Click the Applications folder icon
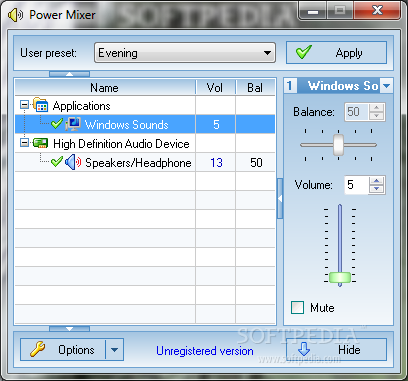 pyautogui.click(x=41, y=105)
